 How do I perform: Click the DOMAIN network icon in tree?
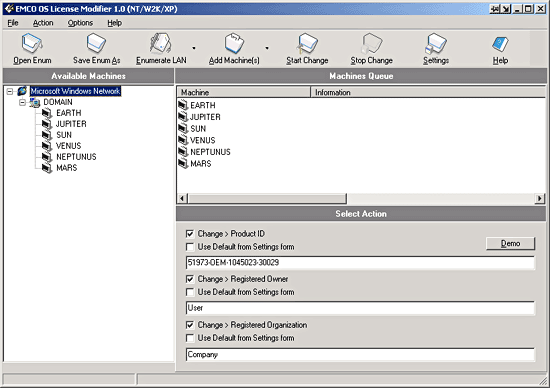(34, 102)
